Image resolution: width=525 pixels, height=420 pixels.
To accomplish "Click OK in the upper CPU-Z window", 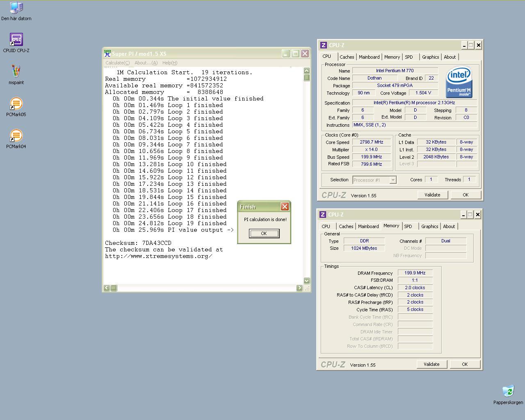I will click(466, 195).
